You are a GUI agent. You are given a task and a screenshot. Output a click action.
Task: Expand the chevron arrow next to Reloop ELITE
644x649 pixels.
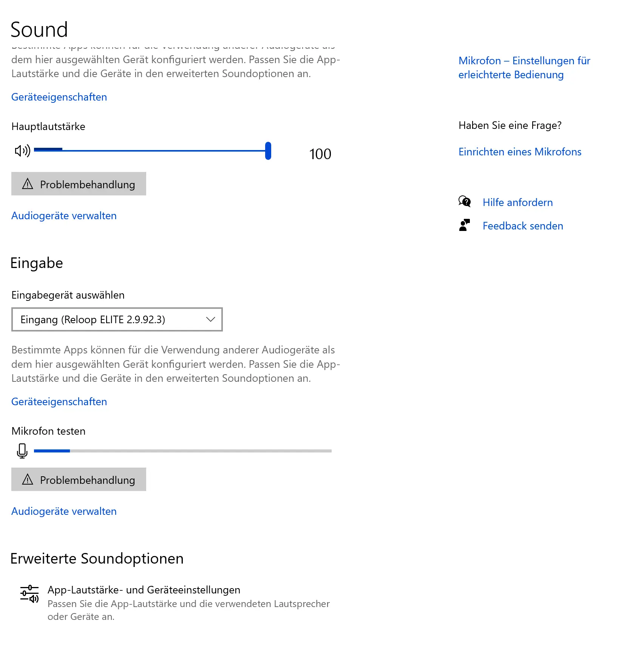pos(210,319)
